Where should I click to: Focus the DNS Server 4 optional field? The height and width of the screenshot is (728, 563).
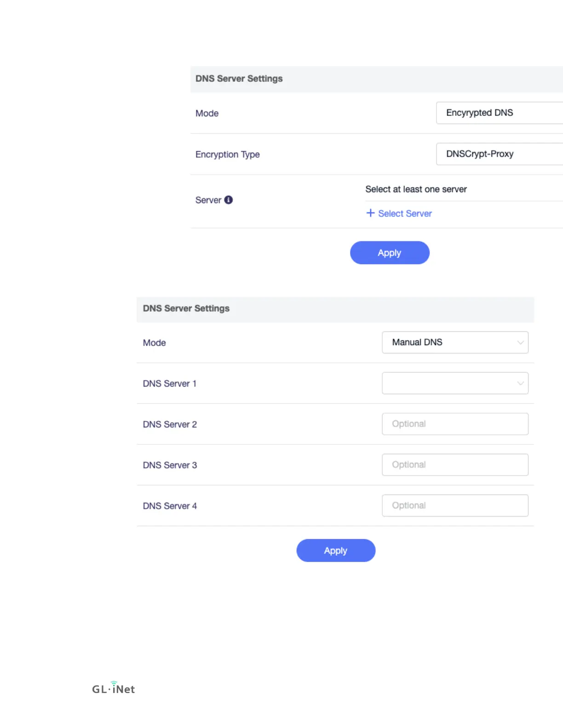(x=455, y=506)
